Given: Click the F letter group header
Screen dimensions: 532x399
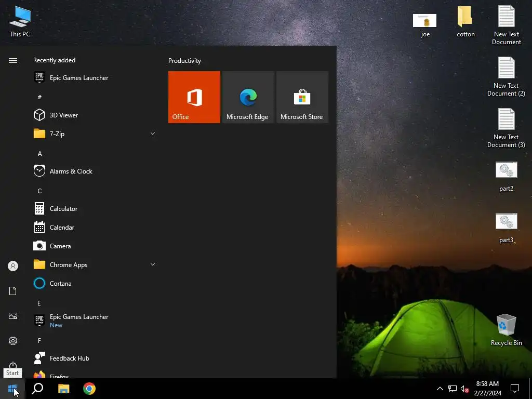Looking at the screenshot, I should click(39, 340).
